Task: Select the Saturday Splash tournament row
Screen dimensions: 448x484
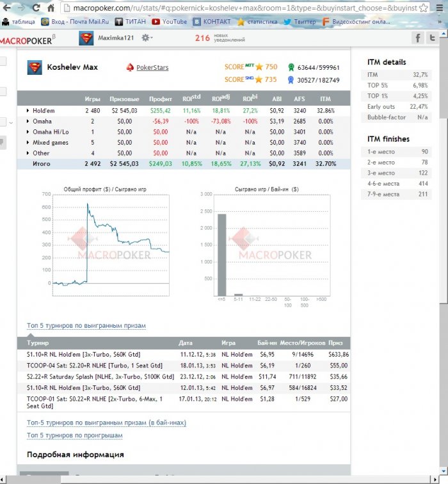Action: tap(184, 376)
